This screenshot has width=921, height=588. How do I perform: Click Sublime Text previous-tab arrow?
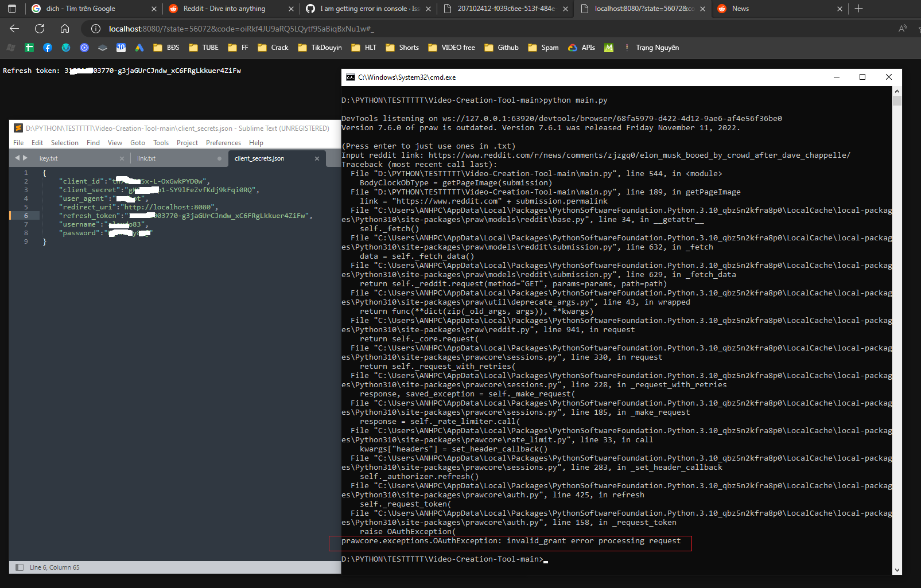tap(17, 158)
